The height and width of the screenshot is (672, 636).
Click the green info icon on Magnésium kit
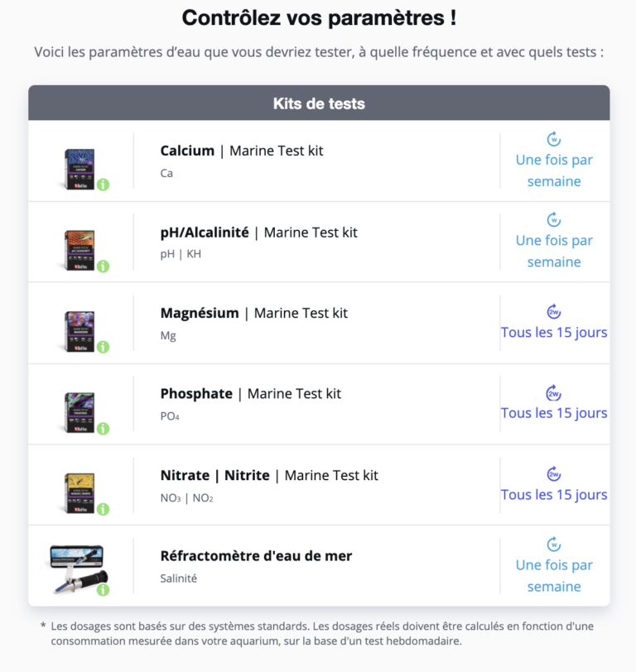(x=103, y=347)
